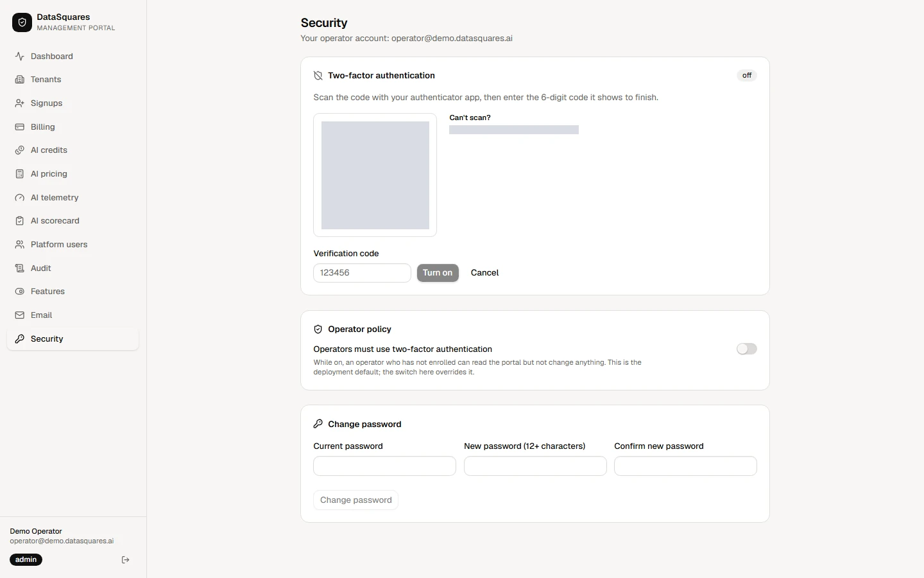Click the QR code placeholder image
Screen dimensions: 924x578
click(x=375, y=175)
